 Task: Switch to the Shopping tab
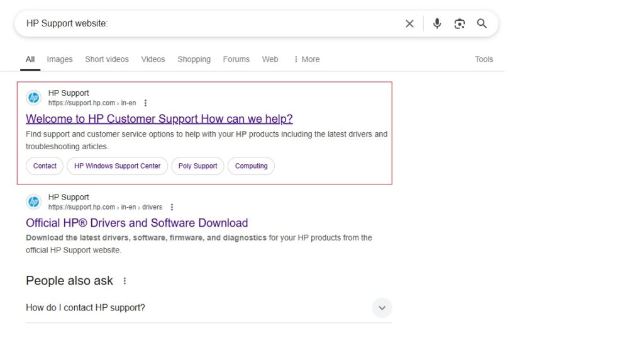pos(194,59)
